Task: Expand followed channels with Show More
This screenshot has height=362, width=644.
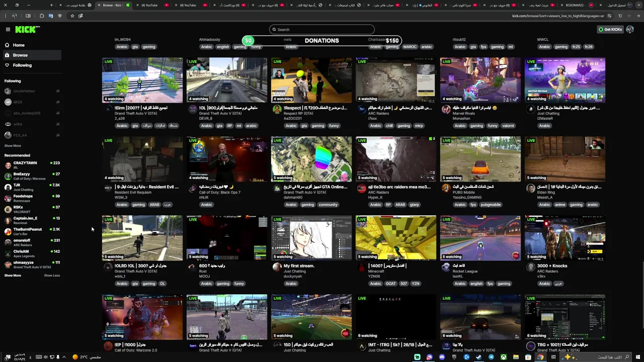Action: tap(13, 146)
